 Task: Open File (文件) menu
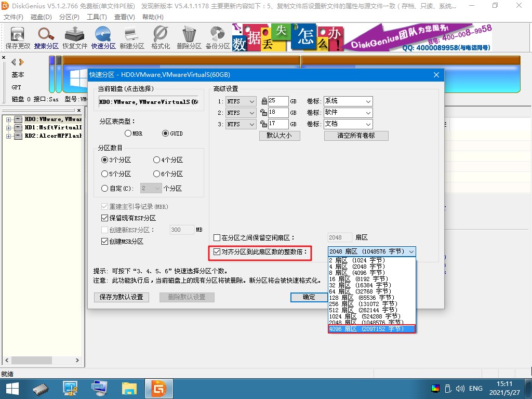pos(13,17)
